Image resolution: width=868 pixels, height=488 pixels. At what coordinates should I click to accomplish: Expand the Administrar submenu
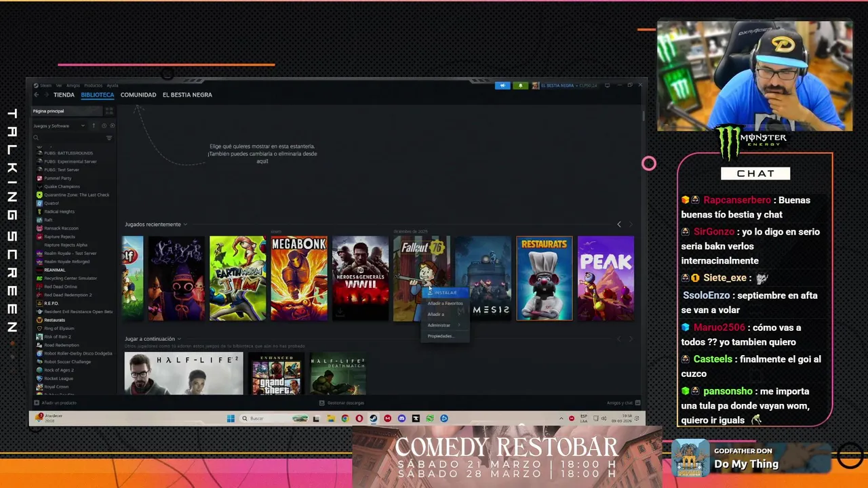pos(445,325)
